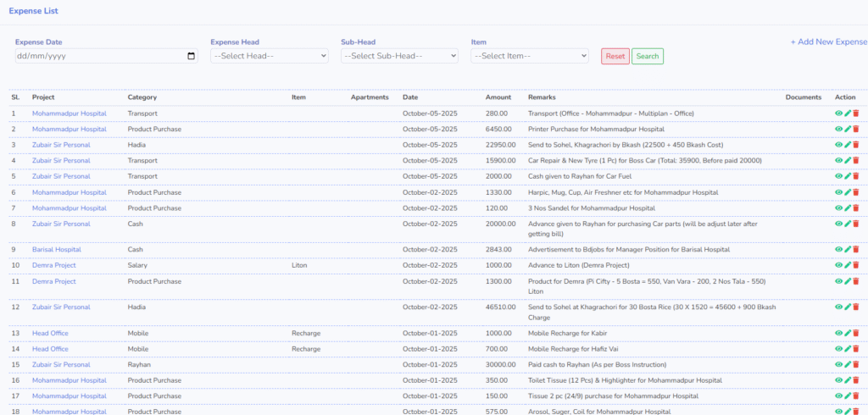View the Bdjobs advertisement expense
This screenshot has width=868, height=415.
click(838, 250)
